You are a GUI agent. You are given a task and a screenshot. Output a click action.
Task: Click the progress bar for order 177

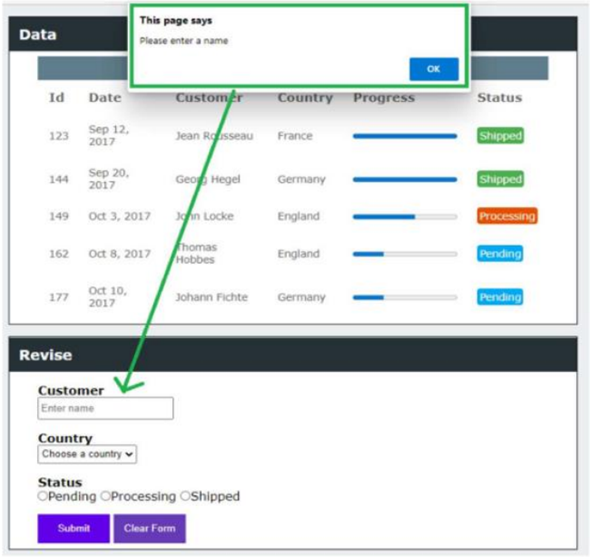[405, 298]
